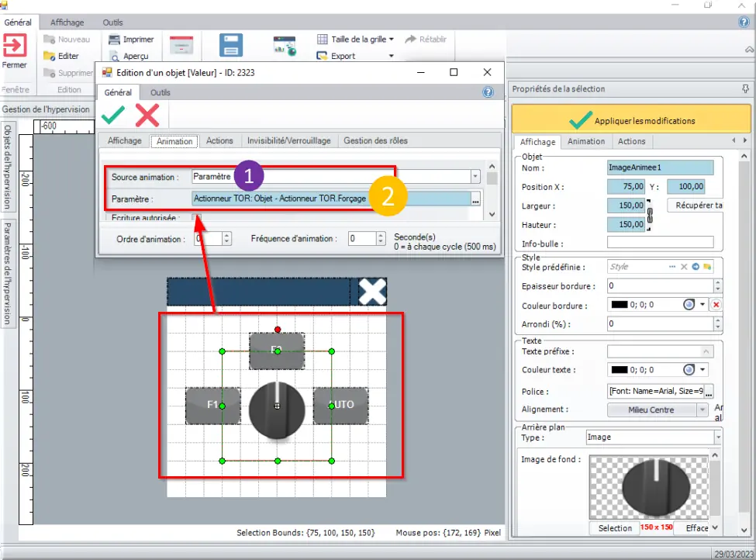Click red cross to cancel object edition

[147, 116]
